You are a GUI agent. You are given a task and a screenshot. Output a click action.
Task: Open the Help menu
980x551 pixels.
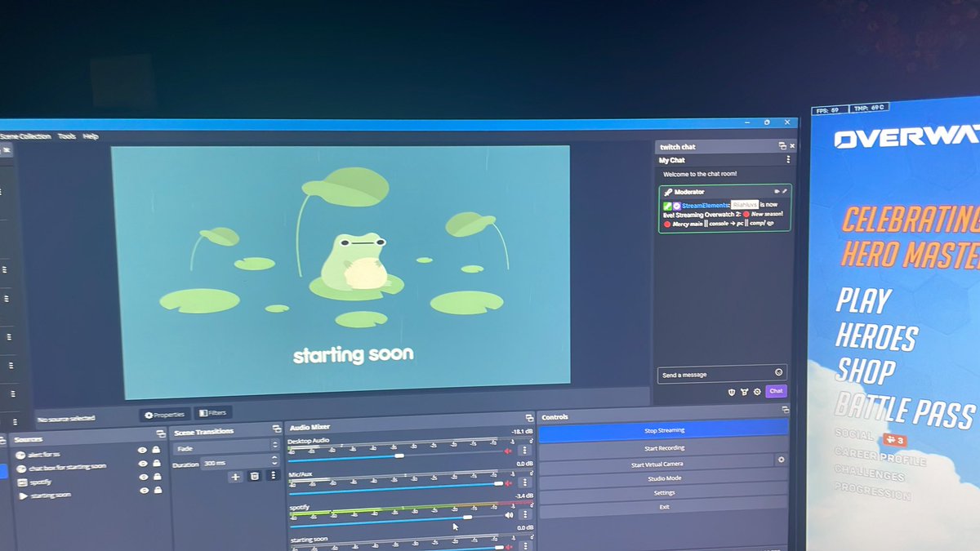pos(91,136)
